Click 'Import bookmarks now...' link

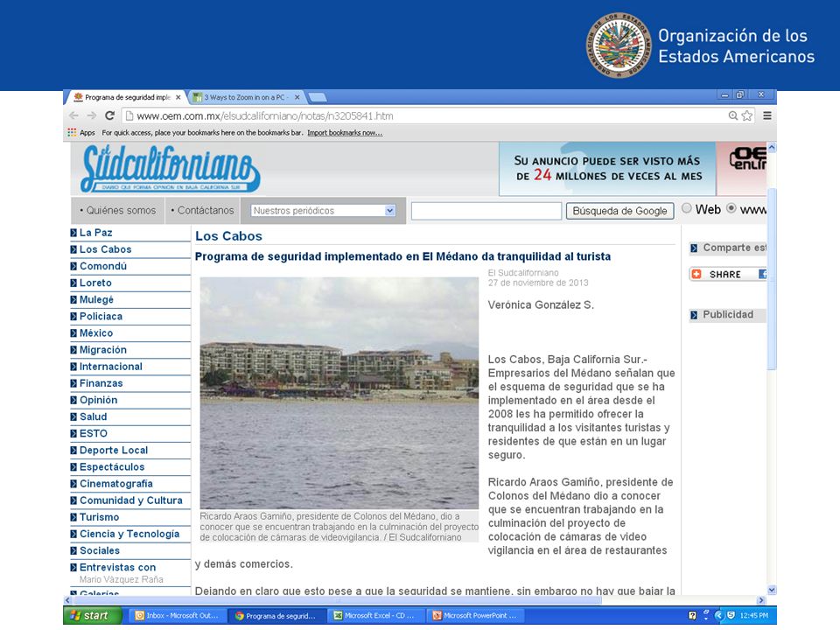click(x=345, y=133)
